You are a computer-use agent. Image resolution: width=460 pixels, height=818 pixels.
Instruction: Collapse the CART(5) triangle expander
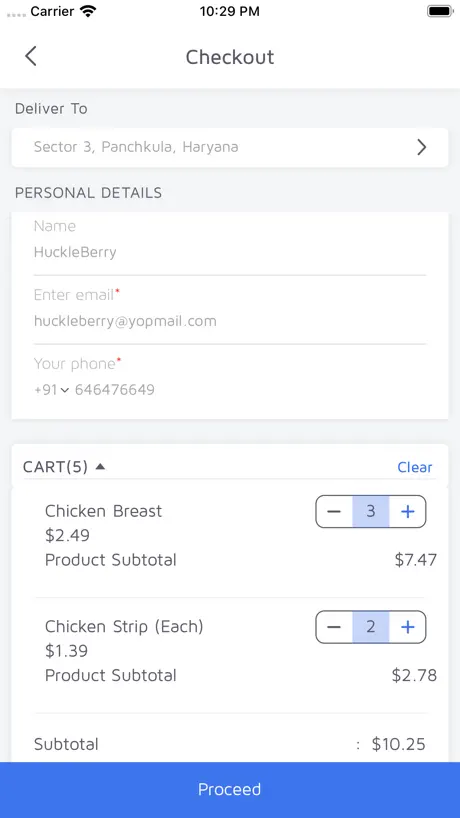100,466
